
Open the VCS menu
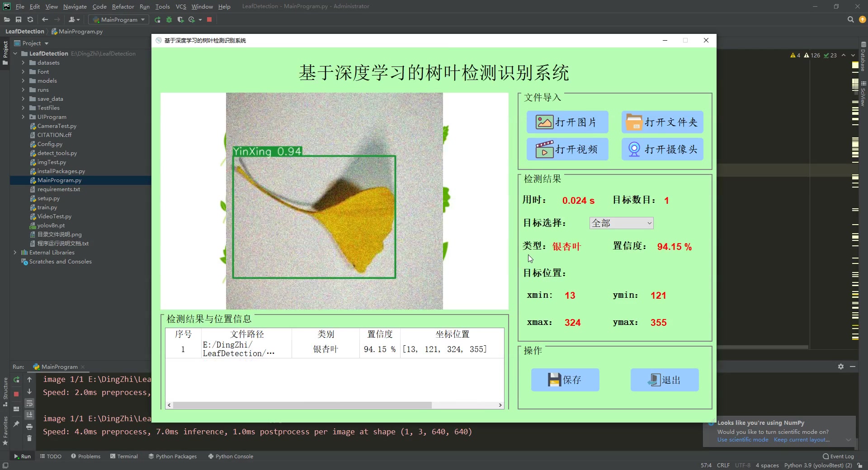pyautogui.click(x=181, y=6)
